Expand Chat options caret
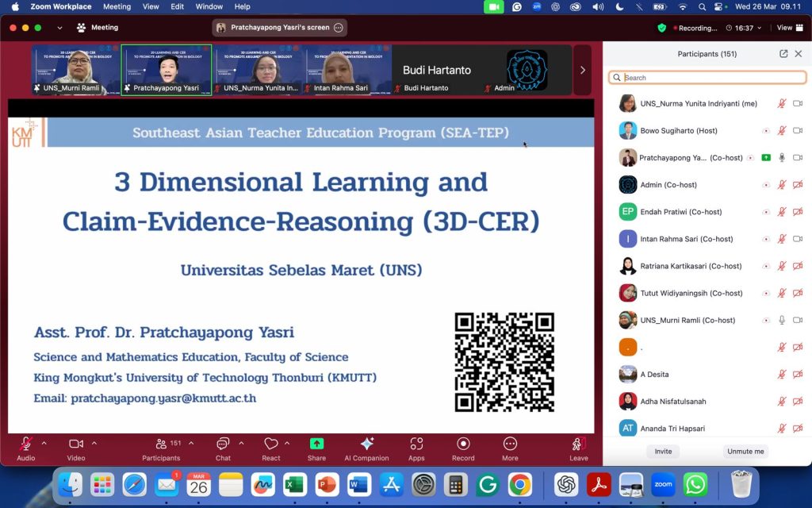The height and width of the screenshot is (508, 812). point(241,443)
